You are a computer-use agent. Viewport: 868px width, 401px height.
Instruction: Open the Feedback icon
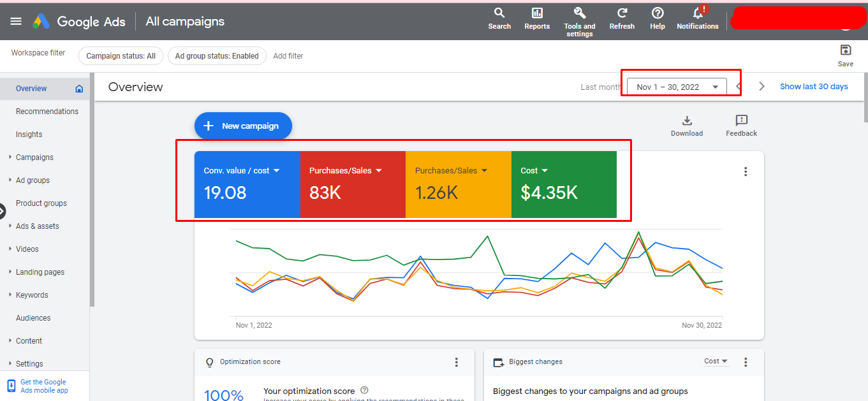[x=741, y=121]
